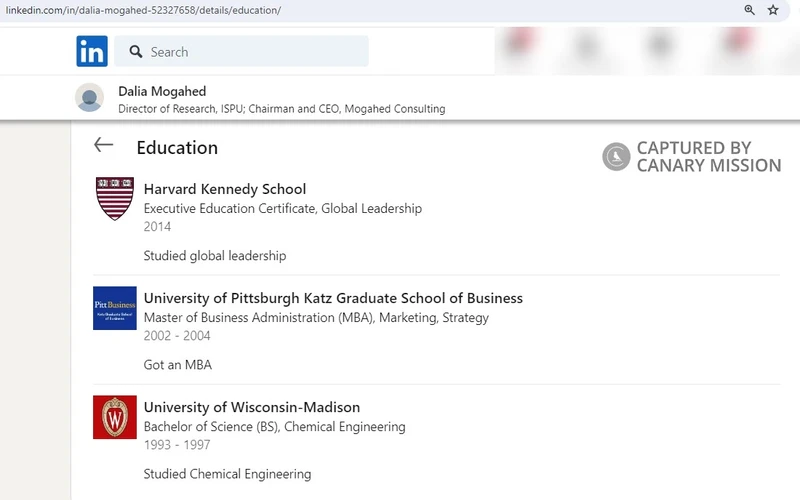Open University of Pittsburgh Katz Graduate School link

[x=333, y=298]
